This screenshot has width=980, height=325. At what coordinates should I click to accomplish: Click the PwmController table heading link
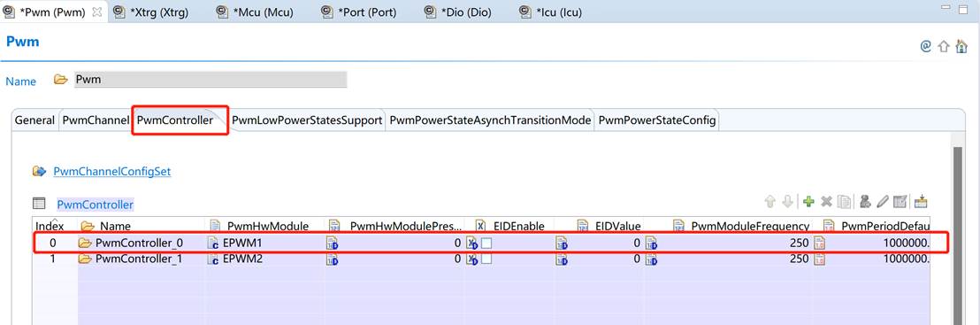coord(95,205)
